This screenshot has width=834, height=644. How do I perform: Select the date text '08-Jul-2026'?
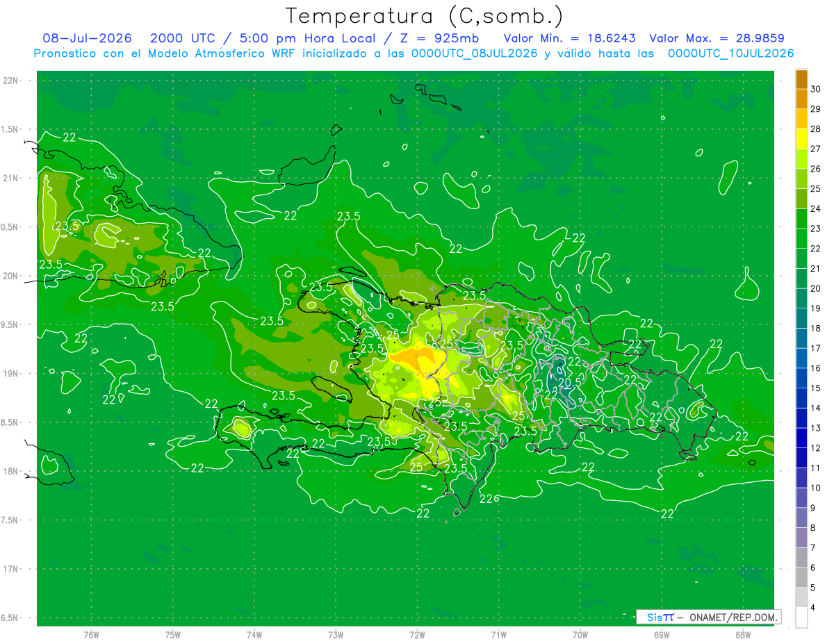pos(87,38)
